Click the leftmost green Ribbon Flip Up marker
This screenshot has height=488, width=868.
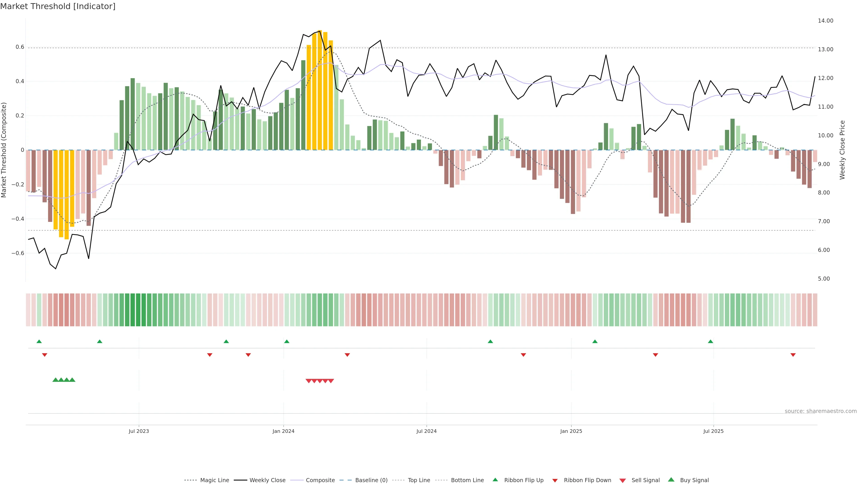pos(39,342)
